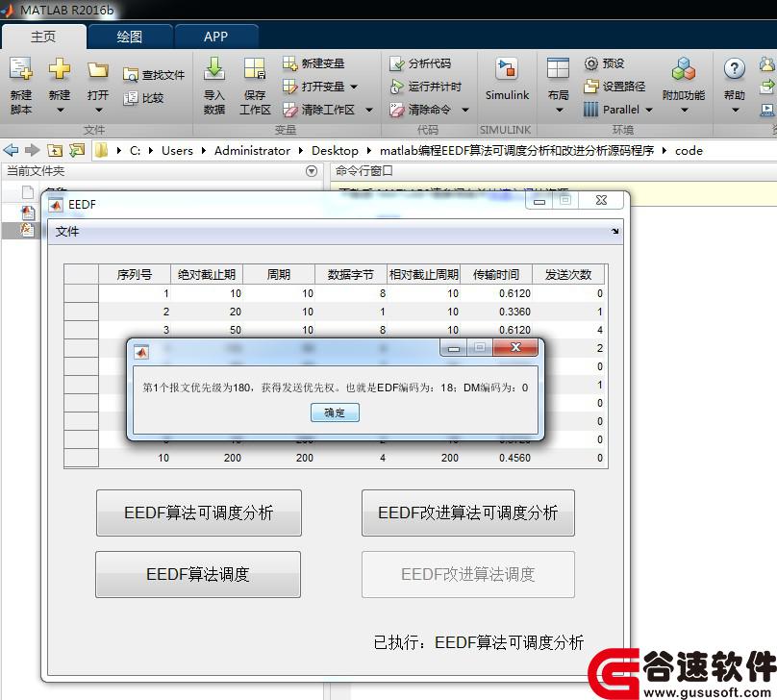777x700 pixels.
Task: Click the 绝对截止期 column header
Action: (x=207, y=274)
